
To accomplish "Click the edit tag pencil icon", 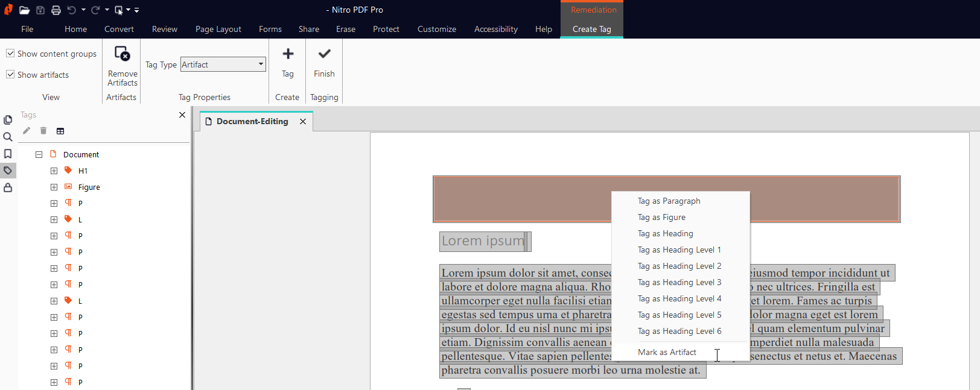I will tap(27, 131).
